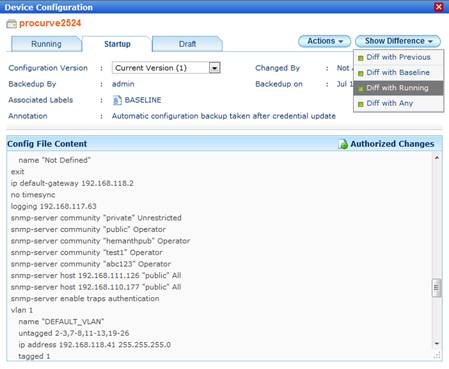The image size is (449, 369).
Task: Click the snmp-server community "public" Operator line
Action: tap(88, 230)
